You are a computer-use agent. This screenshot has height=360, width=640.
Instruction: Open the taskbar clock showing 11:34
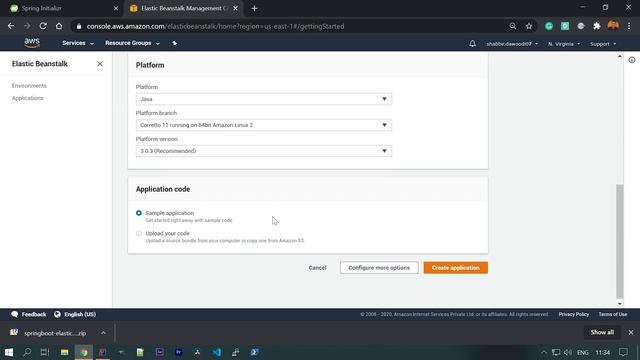[602, 352]
